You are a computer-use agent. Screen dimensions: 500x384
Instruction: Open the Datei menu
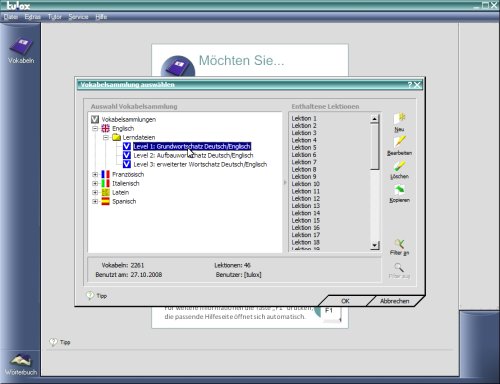[x=11, y=17]
